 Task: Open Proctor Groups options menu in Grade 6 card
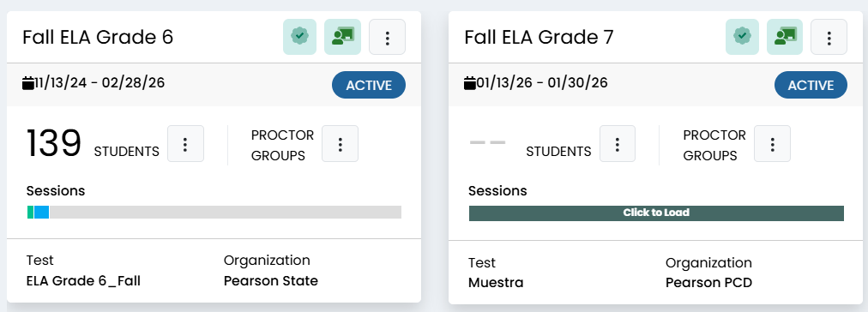tap(340, 144)
